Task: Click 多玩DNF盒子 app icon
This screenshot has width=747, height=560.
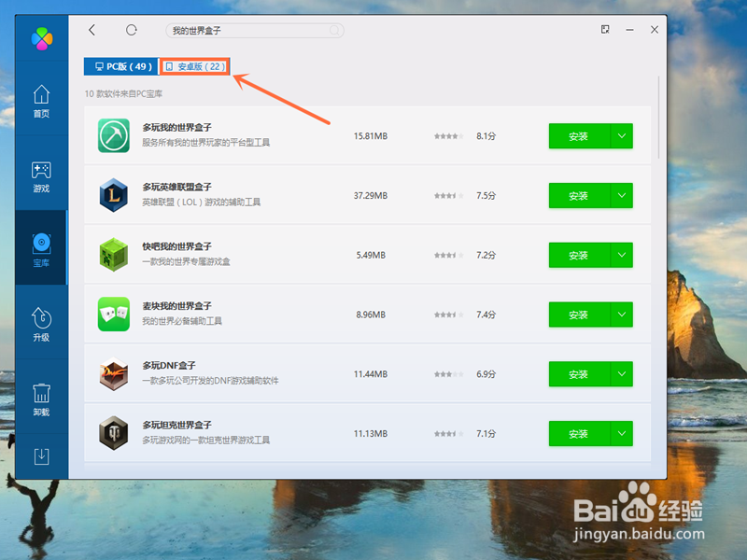Action: point(113,374)
